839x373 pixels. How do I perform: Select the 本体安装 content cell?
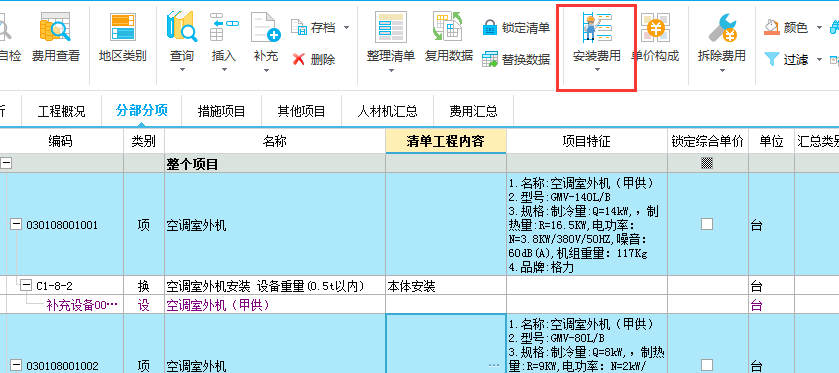point(446,286)
